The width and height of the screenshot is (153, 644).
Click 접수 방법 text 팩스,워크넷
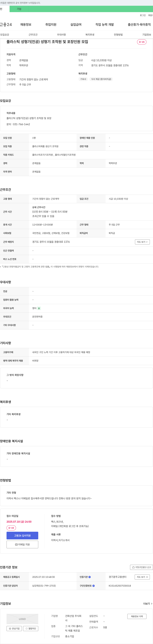[x=58, y=522]
